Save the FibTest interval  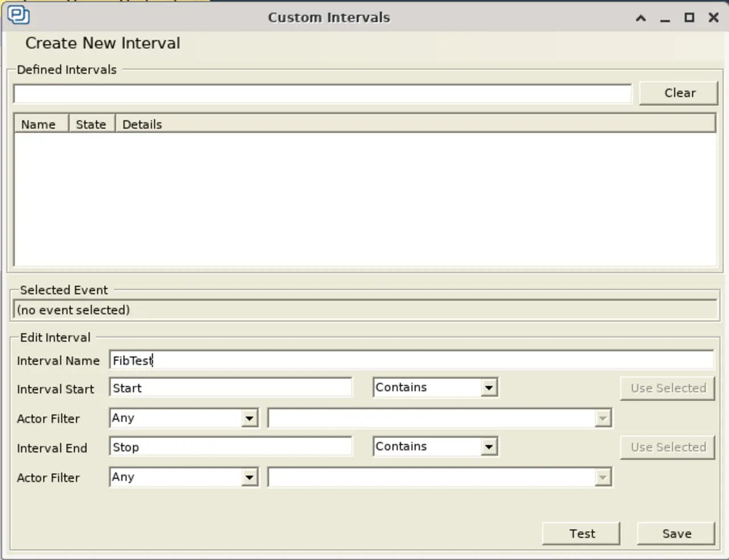coord(676,534)
